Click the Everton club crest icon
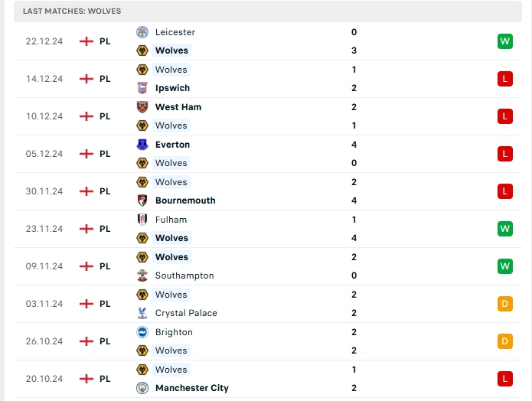Screen dimensions: 532x401 (142, 145)
